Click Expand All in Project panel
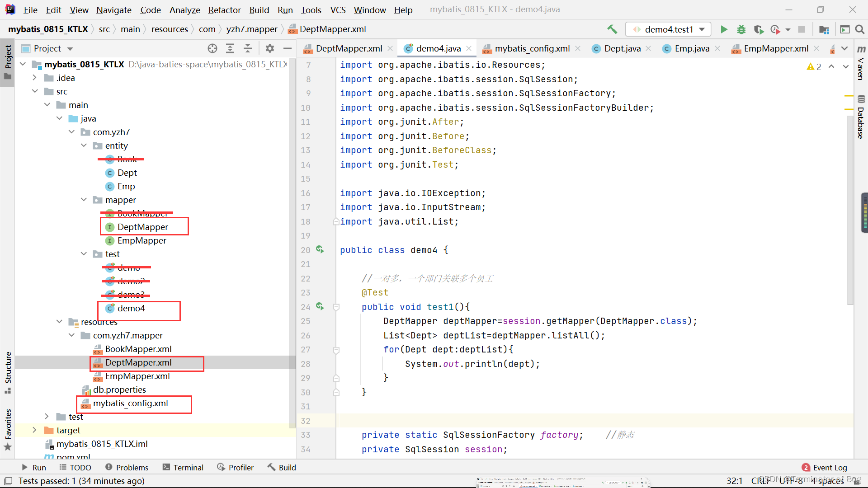Image resolution: width=868 pixels, height=488 pixels. point(230,48)
